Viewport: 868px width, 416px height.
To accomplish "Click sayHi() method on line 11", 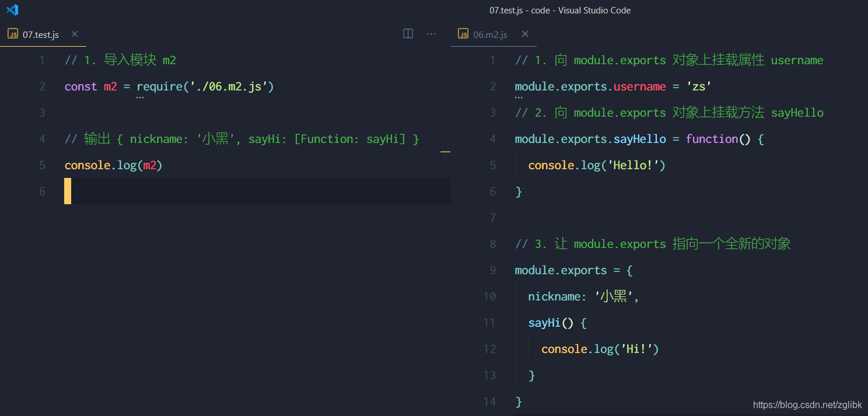I will pos(551,323).
